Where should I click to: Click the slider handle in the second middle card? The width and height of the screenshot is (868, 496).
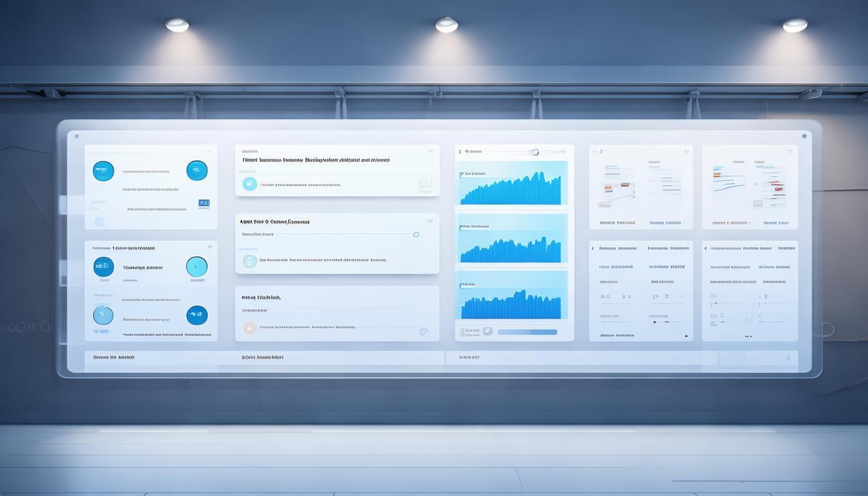click(x=416, y=234)
